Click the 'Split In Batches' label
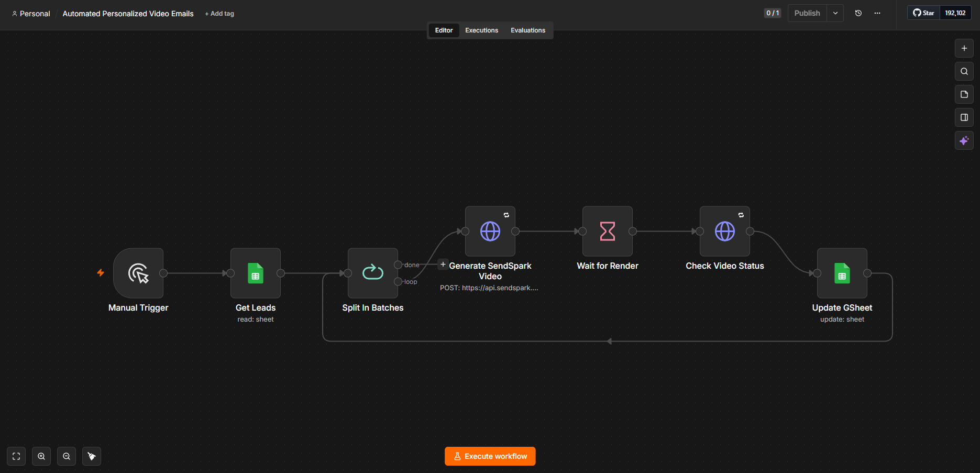Image resolution: width=980 pixels, height=473 pixels. (x=373, y=308)
